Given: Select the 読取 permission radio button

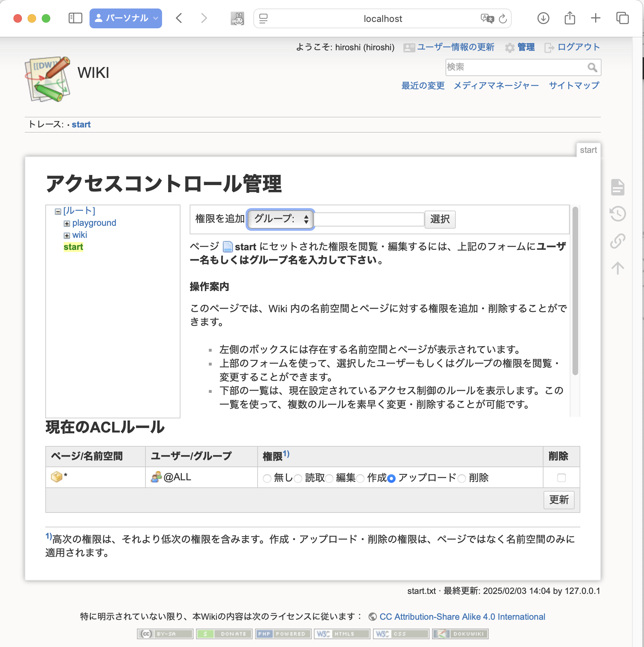Looking at the screenshot, I should [x=298, y=478].
